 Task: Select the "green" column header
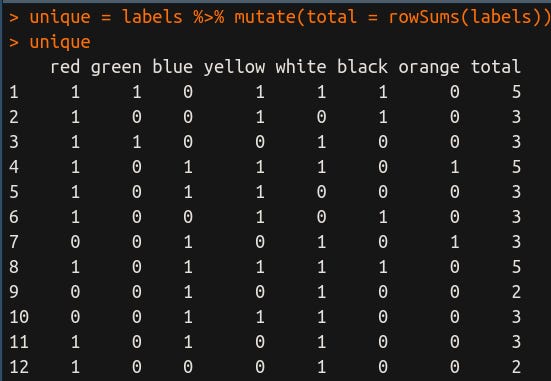(116, 67)
